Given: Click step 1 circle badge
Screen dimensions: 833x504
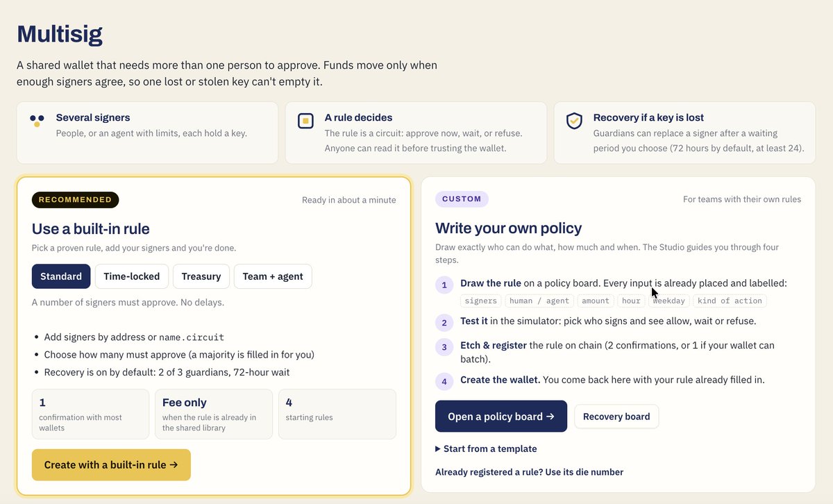Looking at the screenshot, I should click(x=444, y=285).
